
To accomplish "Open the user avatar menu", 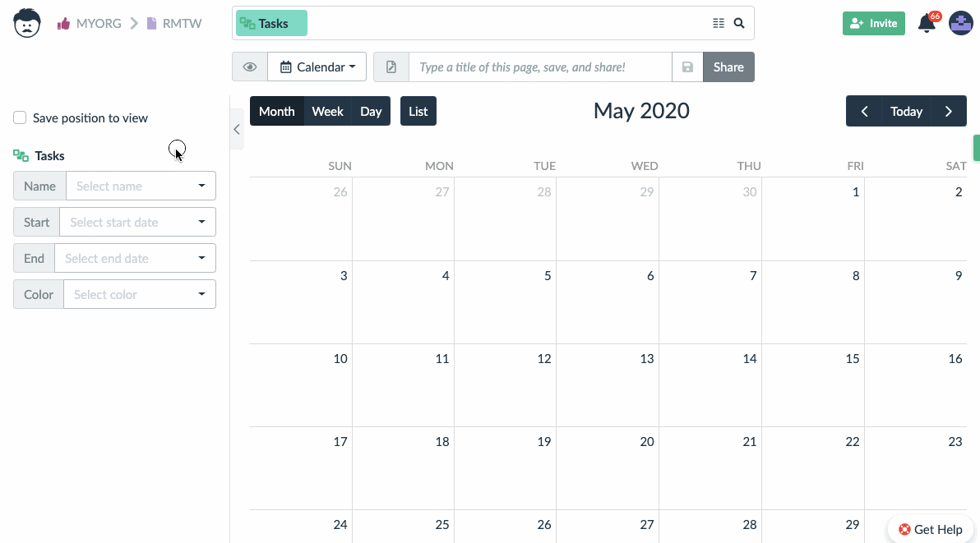I will pyautogui.click(x=960, y=23).
